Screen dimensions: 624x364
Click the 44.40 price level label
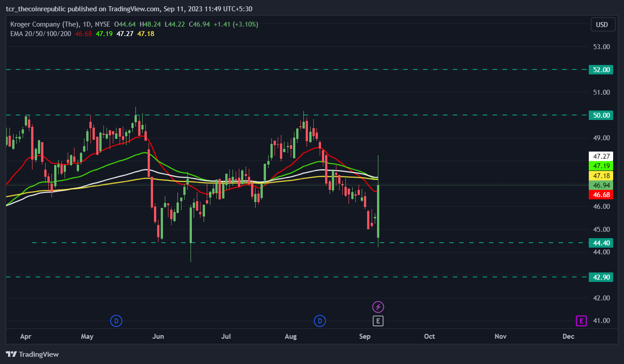[x=601, y=243]
